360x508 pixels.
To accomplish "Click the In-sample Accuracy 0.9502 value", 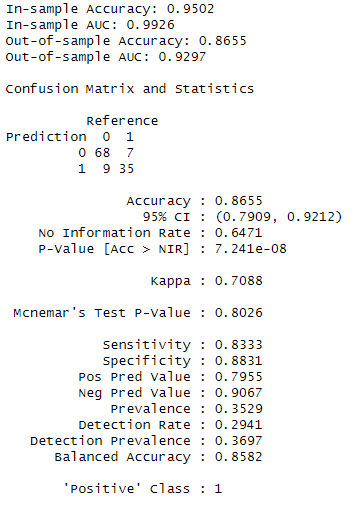I will coord(190,9).
